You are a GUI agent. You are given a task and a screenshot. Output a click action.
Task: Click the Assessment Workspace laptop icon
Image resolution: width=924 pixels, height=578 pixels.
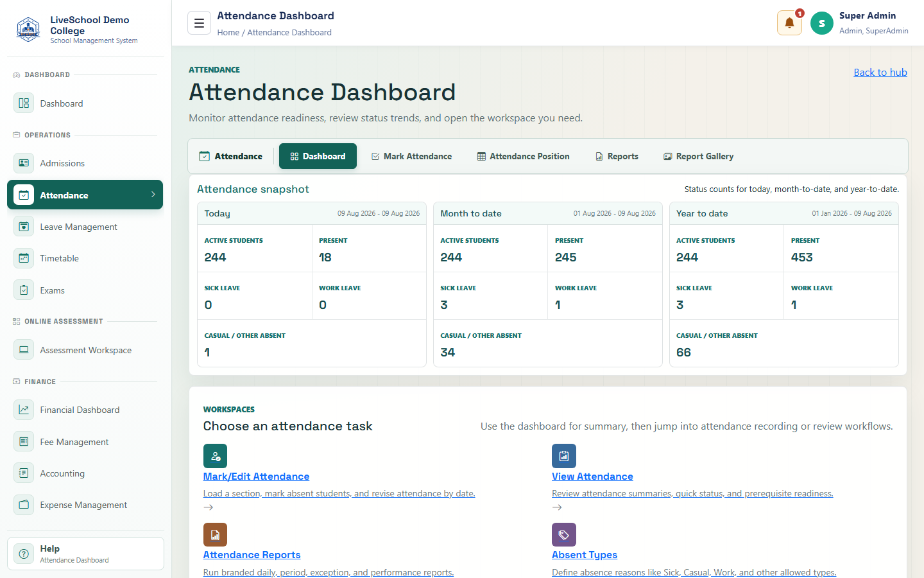point(24,350)
